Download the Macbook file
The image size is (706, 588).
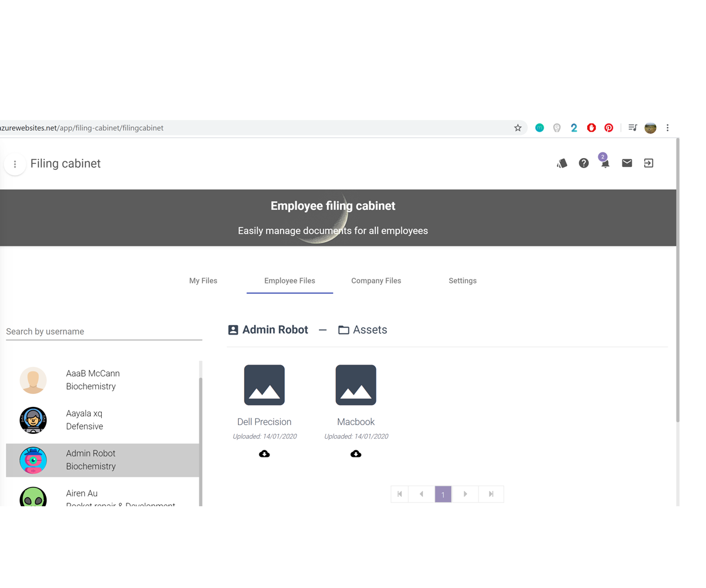[356, 454]
